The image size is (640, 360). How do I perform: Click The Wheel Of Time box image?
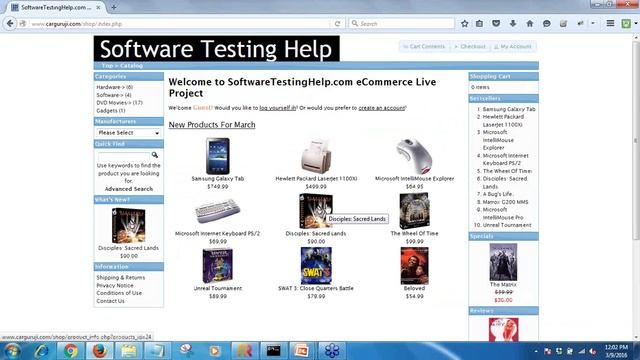pos(414,211)
